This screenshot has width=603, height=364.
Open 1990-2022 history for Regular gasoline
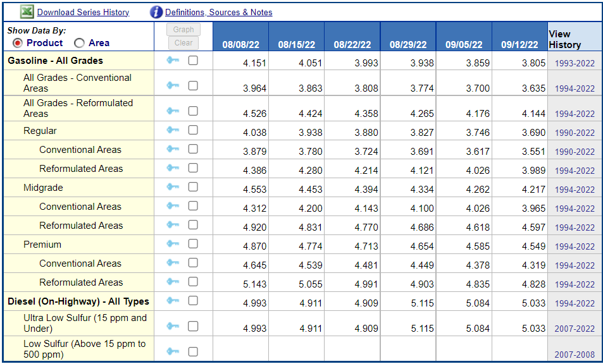[575, 133]
